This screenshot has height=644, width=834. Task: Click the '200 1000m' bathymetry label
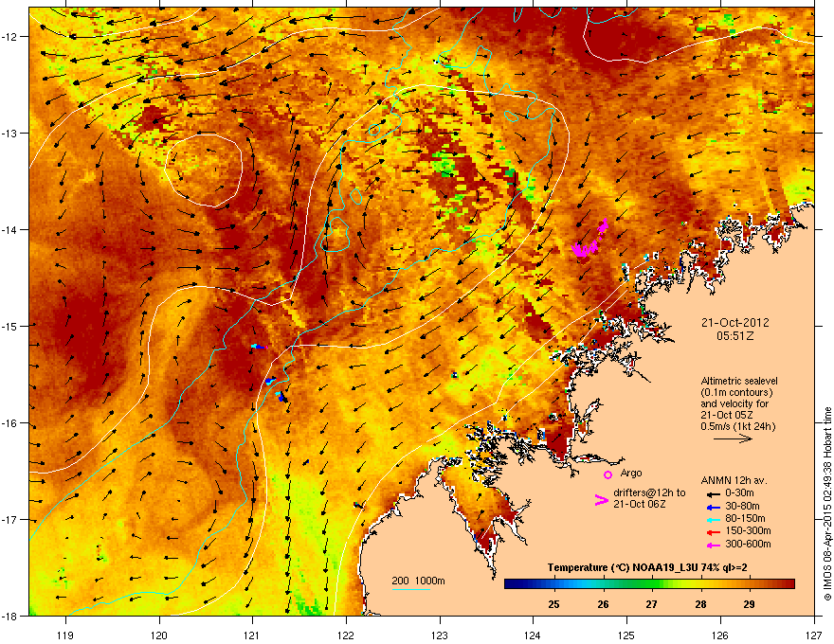418,581
